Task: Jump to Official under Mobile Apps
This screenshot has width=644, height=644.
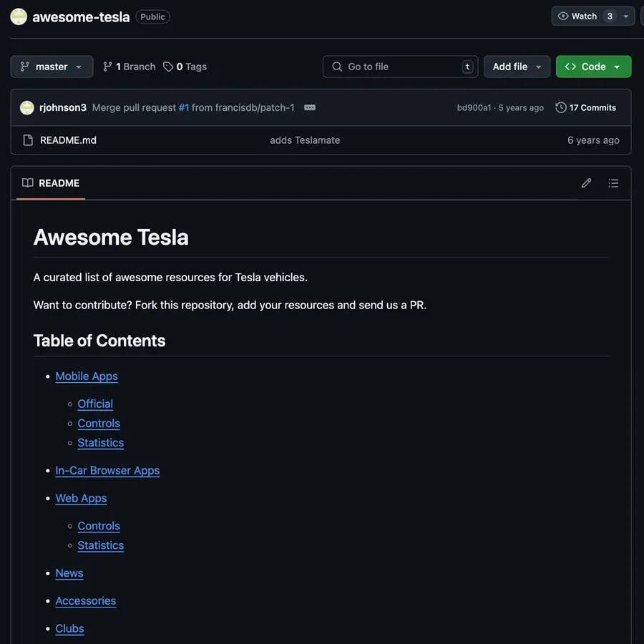Action: pos(95,404)
